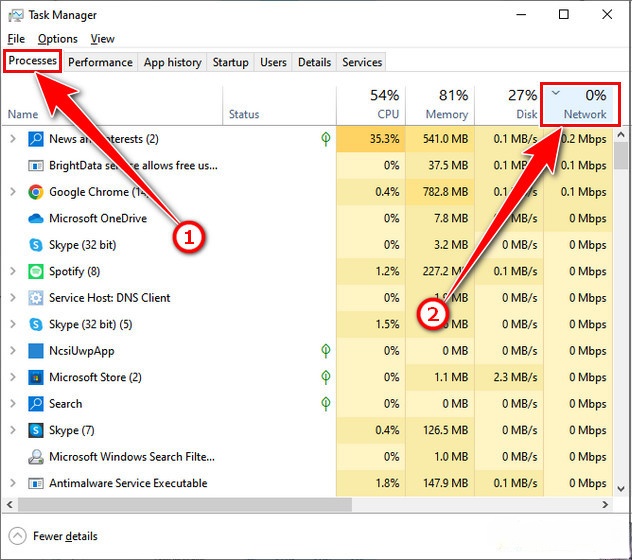The height and width of the screenshot is (560, 632).
Task: Sort by the CPU column header
Action: [x=371, y=105]
